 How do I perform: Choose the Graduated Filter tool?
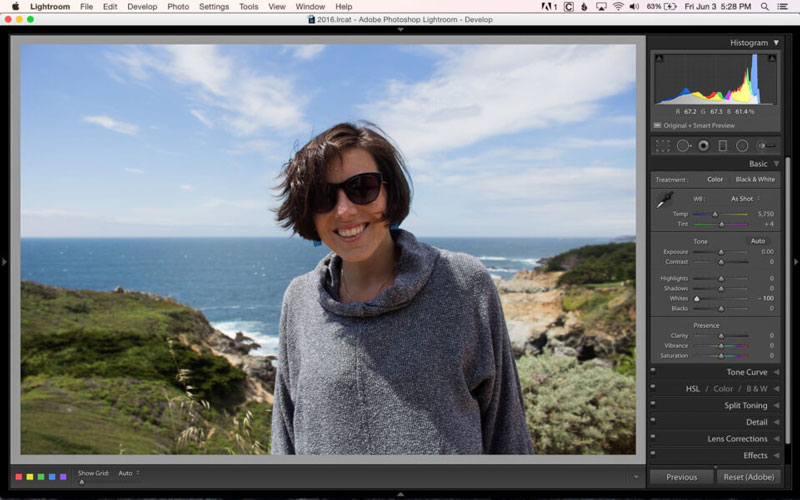(x=723, y=146)
